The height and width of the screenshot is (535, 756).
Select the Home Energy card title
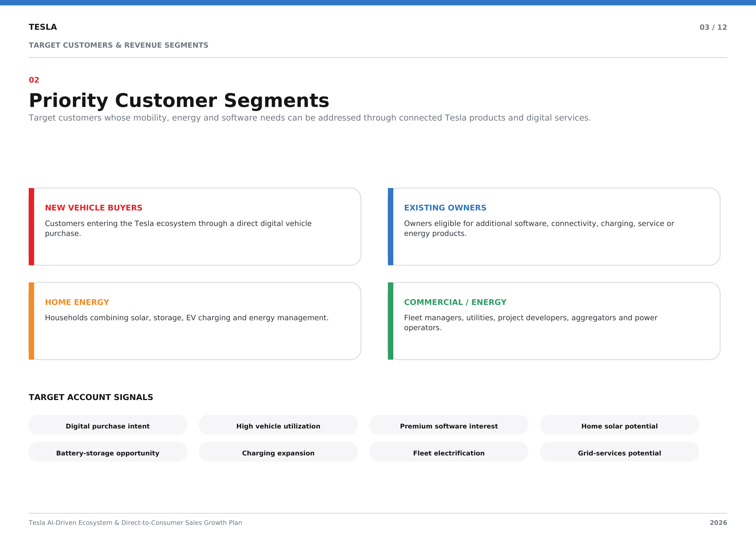click(x=77, y=302)
